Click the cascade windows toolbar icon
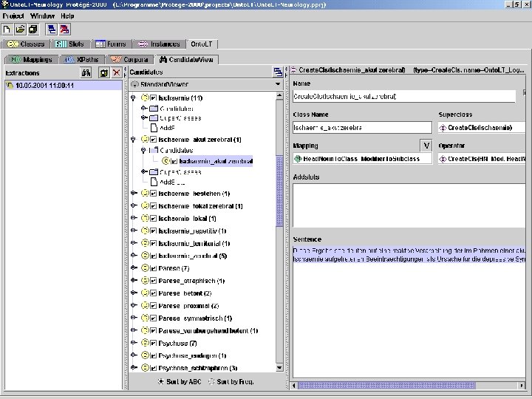 coord(52,30)
